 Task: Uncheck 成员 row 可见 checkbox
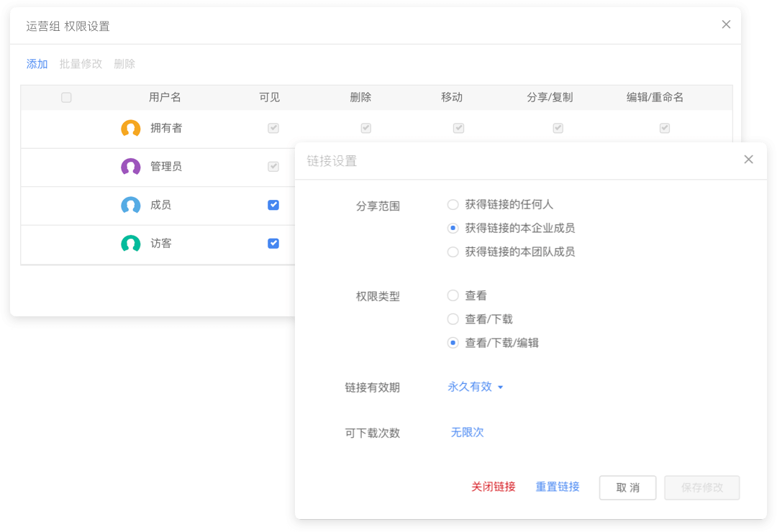click(x=273, y=205)
